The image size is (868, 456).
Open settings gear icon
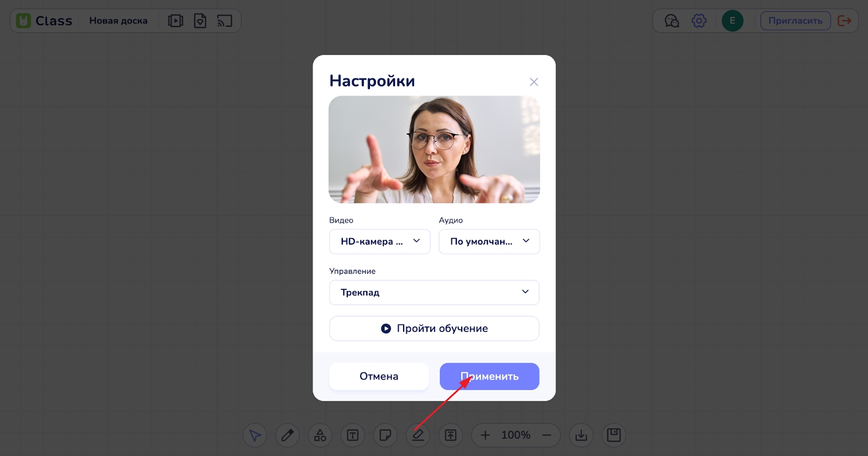click(699, 21)
